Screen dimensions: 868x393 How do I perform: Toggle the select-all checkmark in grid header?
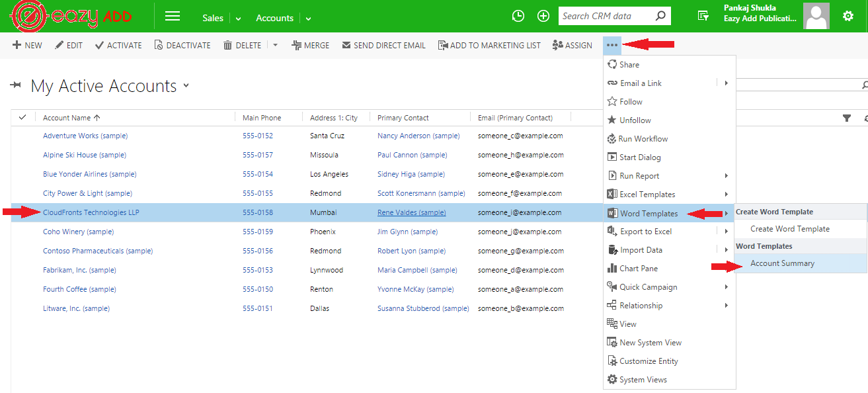[22, 117]
